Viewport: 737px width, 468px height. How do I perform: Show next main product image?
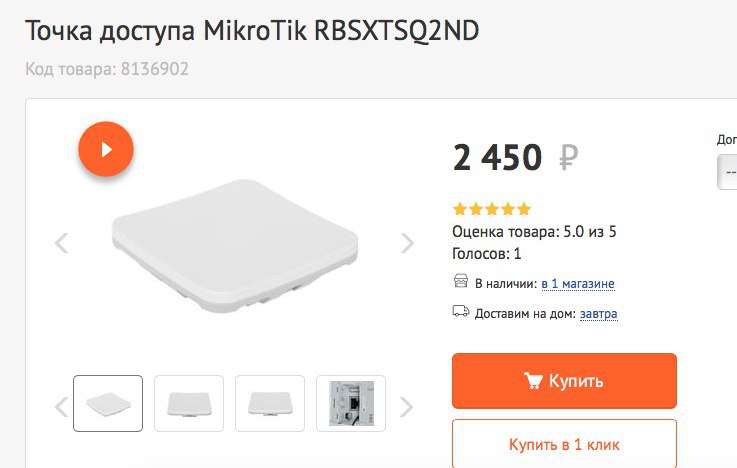coord(407,243)
